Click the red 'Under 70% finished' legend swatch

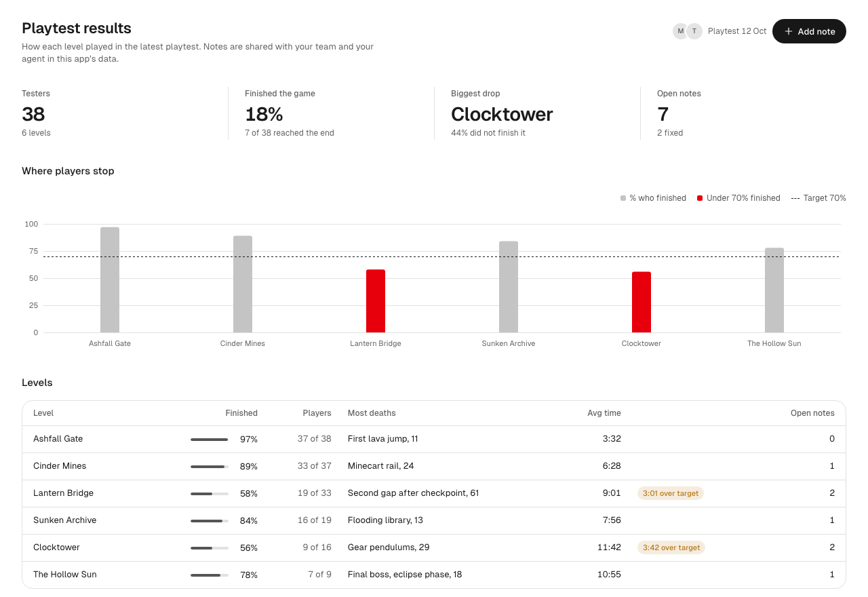tap(700, 198)
